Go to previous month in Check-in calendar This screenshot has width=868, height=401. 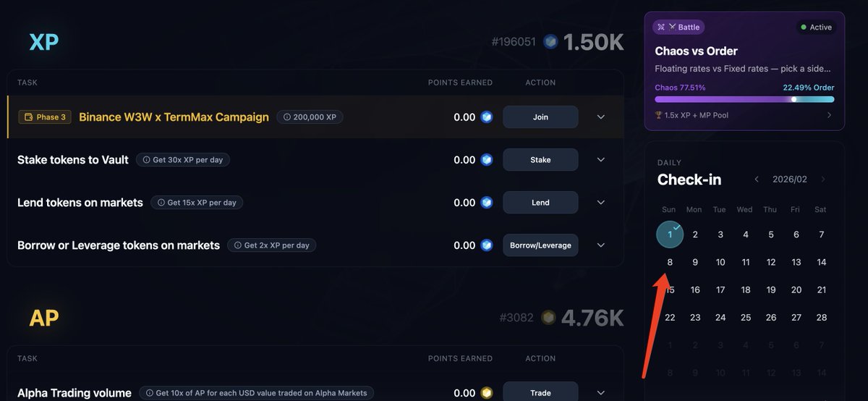tap(757, 180)
